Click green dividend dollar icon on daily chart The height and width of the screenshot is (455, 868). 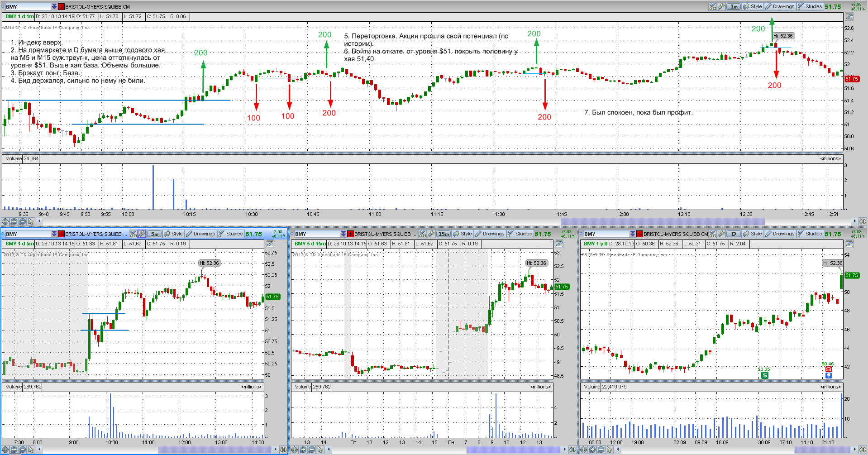point(764,375)
